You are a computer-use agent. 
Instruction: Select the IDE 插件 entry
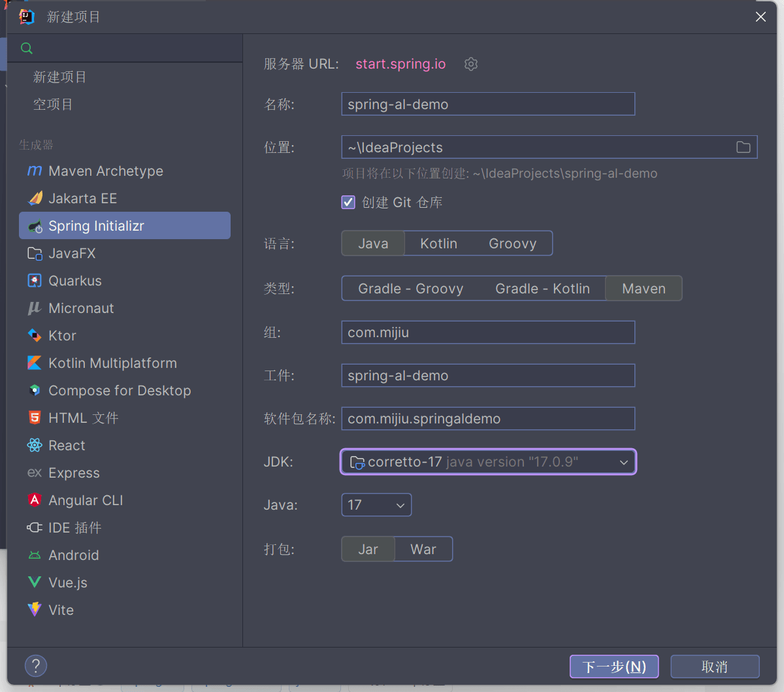[124, 528]
